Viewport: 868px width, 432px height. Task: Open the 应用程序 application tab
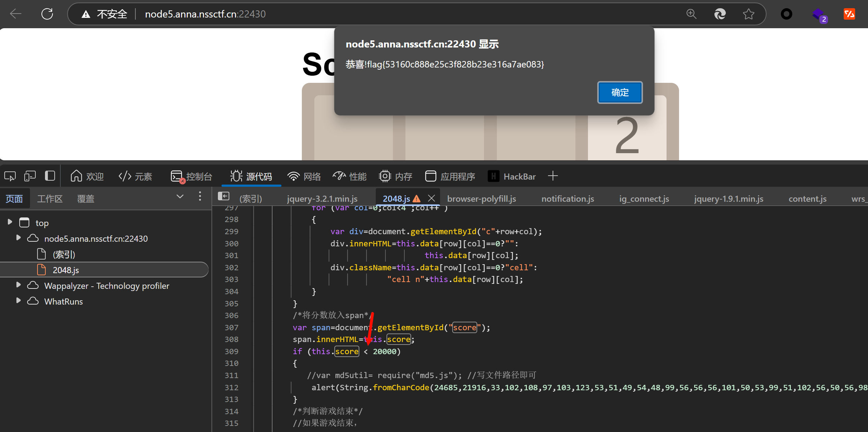point(450,176)
